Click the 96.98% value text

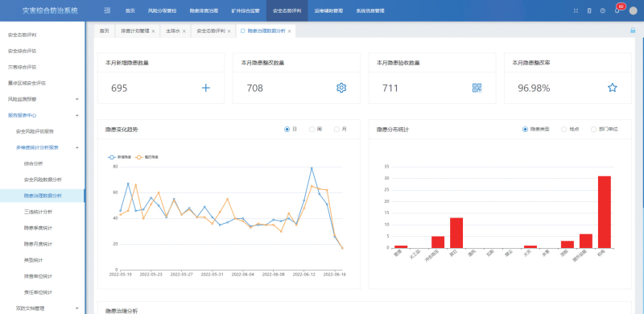point(534,88)
